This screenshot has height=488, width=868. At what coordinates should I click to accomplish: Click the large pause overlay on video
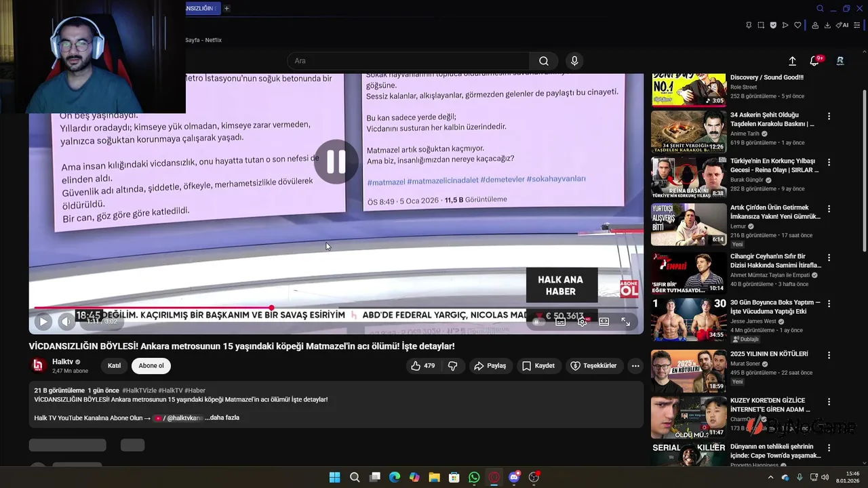point(336,161)
